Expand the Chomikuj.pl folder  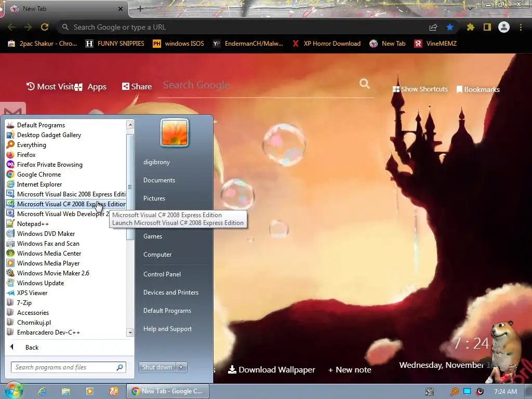pyautogui.click(x=66, y=322)
